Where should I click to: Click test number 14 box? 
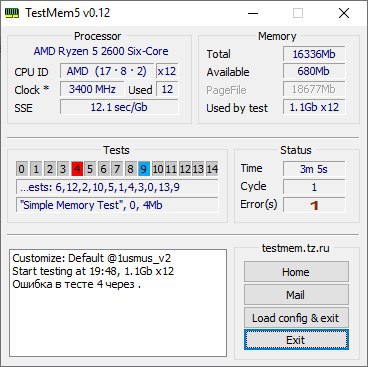click(212, 169)
